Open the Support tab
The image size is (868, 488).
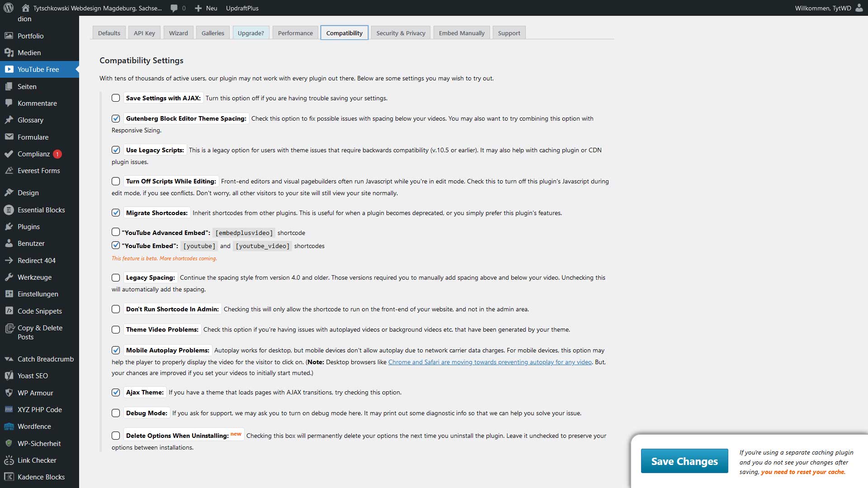[509, 33]
